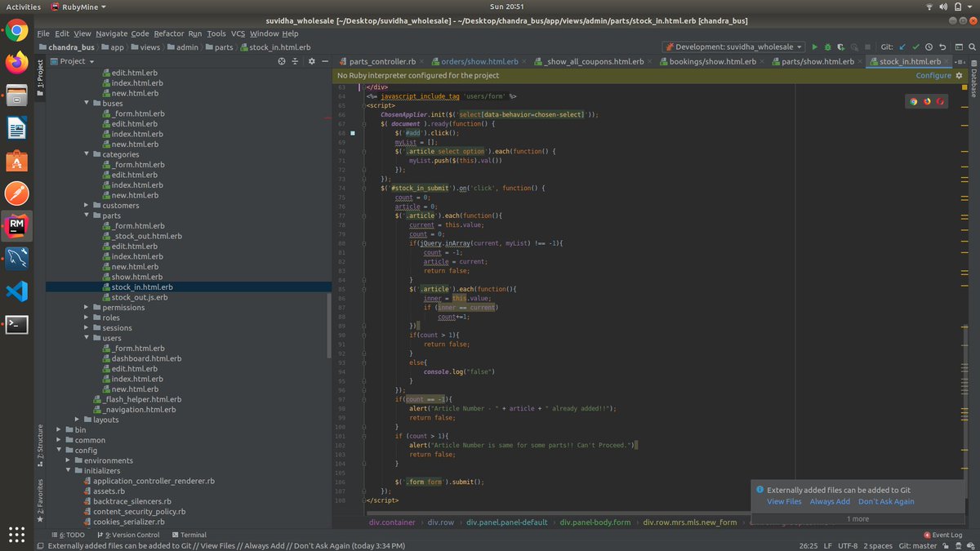
Task: Open Search Everywhere magnifier icon
Action: pos(971,47)
